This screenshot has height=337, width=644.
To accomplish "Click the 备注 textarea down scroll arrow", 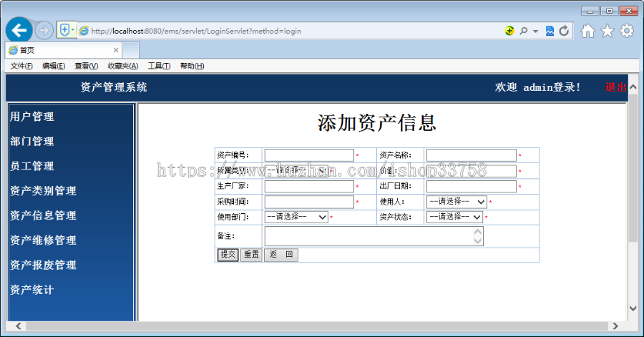I will point(478,241).
